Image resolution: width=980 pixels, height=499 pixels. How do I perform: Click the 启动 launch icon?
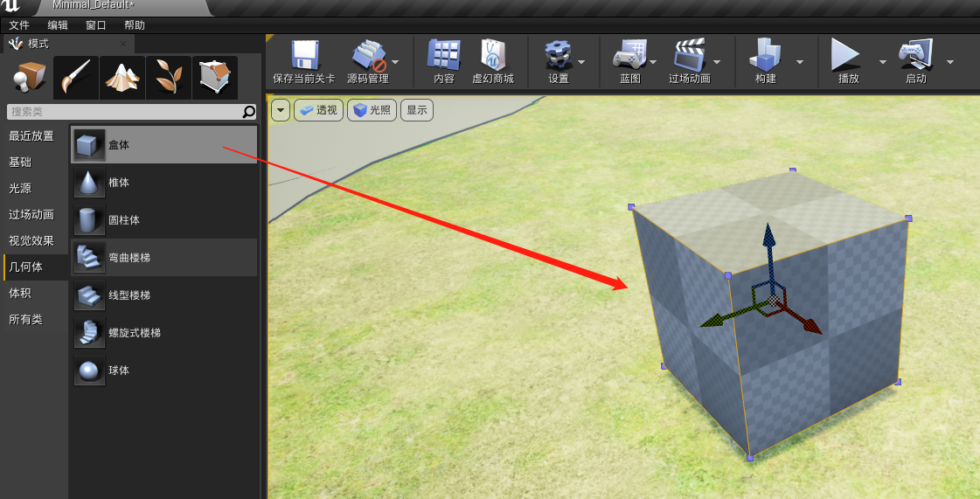click(915, 55)
